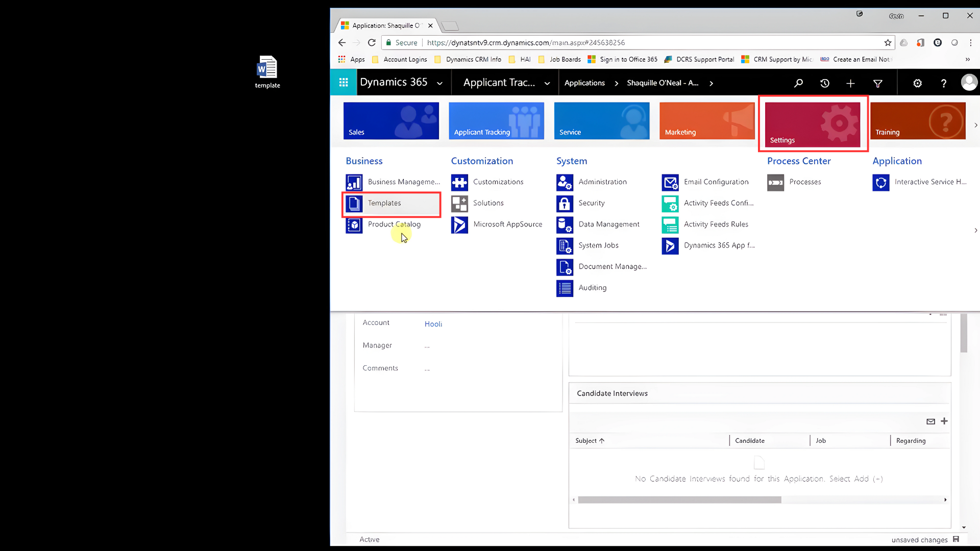
Task: Select the Sales area tile
Action: click(x=391, y=121)
